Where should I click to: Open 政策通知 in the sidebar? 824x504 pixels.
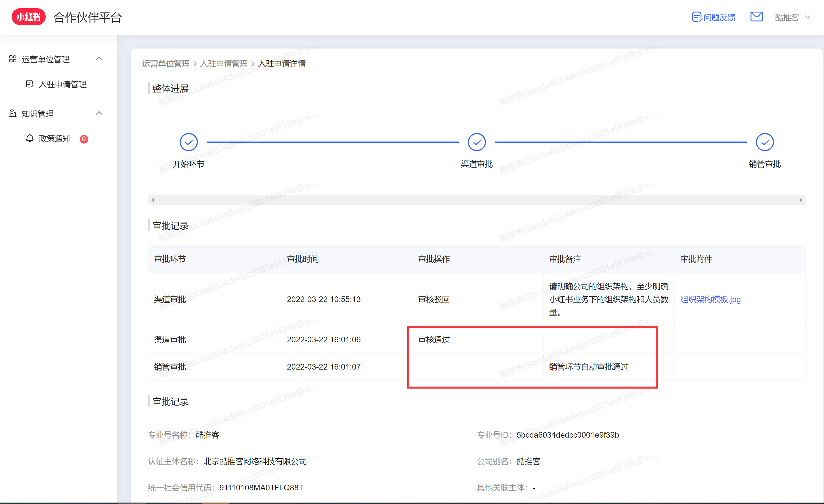click(54, 138)
